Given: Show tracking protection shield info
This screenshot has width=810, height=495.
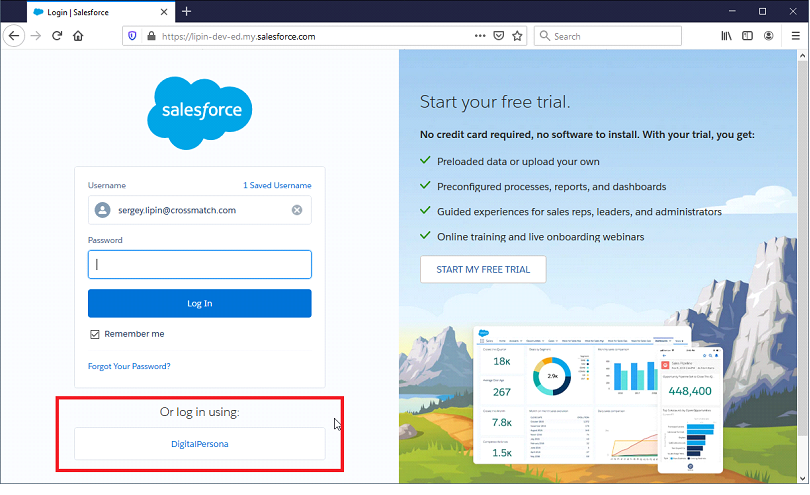Looking at the screenshot, I should coord(132,36).
